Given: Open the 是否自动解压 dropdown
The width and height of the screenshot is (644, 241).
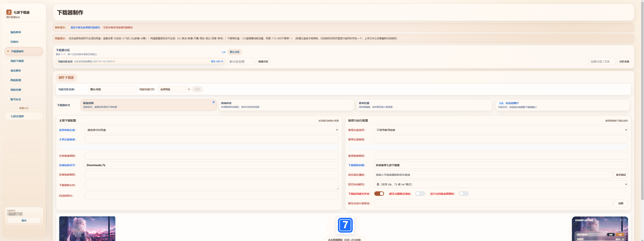Looking at the screenshot, I should click(501, 184).
